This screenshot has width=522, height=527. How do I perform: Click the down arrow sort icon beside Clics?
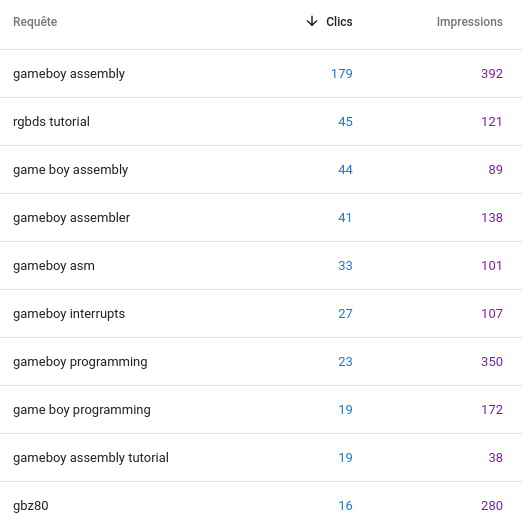[x=312, y=21]
